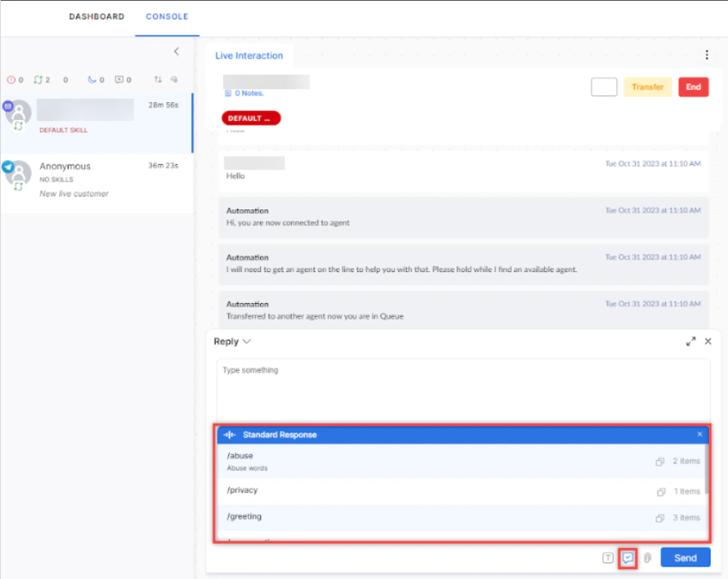Click the 'Transferred to another agent' message
Screen dimensions: 728x579
tap(464, 310)
